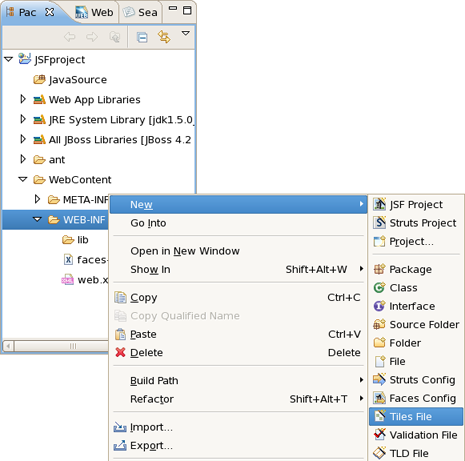465x461 pixels.
Task: Click the Up to parent toolbar icon
Action: coord(115,37)
